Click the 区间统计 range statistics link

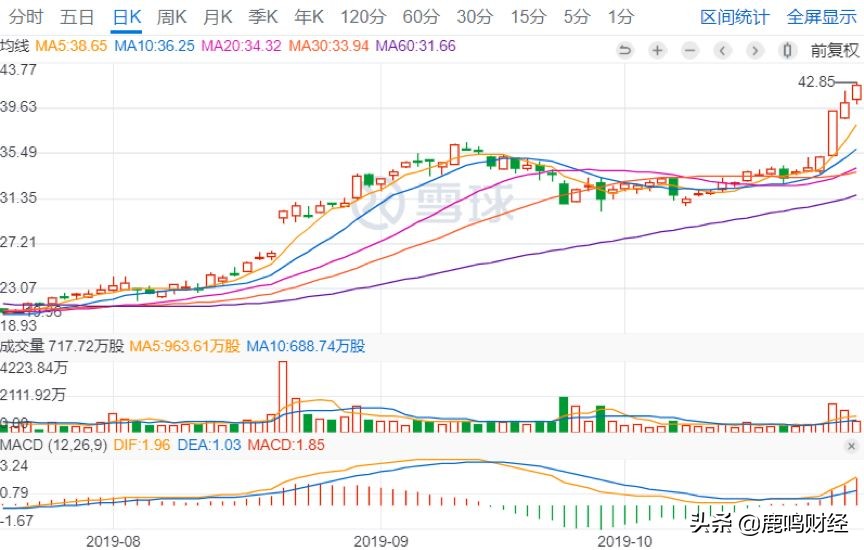click(735, 17)
